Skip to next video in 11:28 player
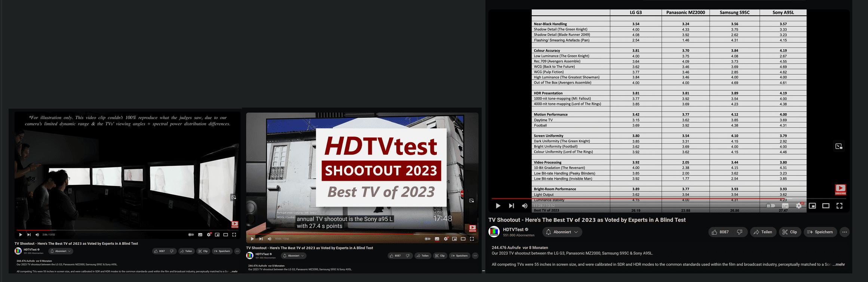The height and width of the screenshot is (282, 868). pyautogui.click(x=511, y=206)
